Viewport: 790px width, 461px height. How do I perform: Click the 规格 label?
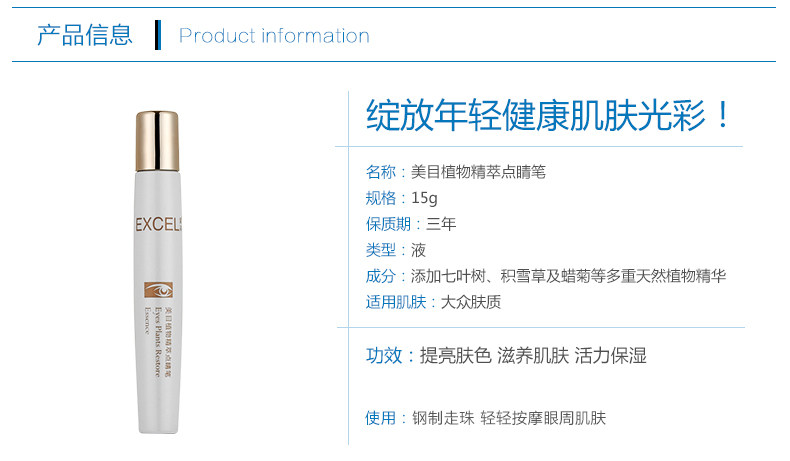381,198
